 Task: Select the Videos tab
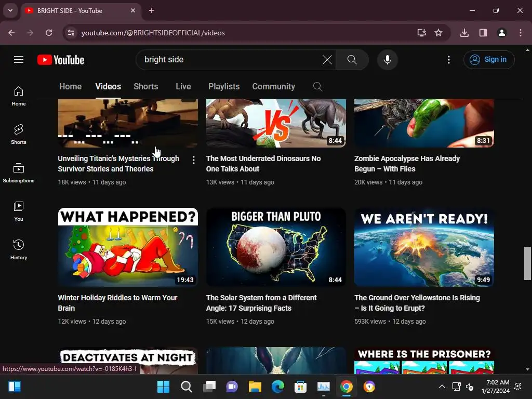click(108, 87)
